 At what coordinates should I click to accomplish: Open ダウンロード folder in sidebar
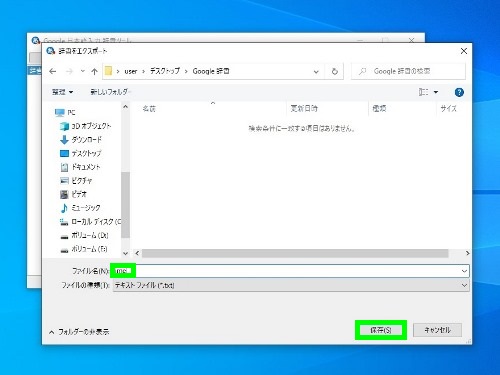click(81, 140)
